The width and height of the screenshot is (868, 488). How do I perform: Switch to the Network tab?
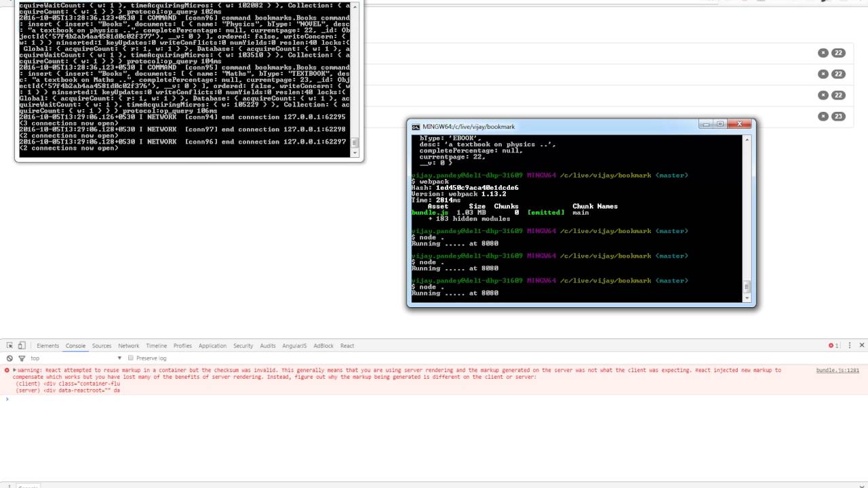[x=128, y=346]
